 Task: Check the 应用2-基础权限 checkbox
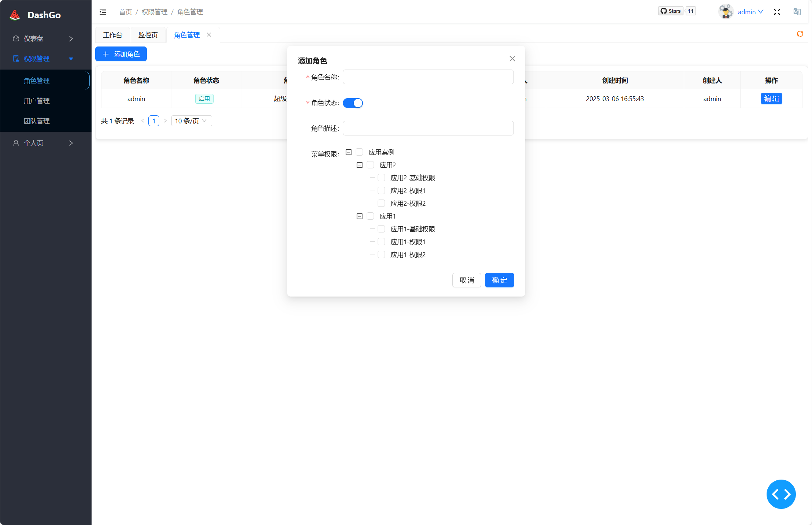point(381,178)
